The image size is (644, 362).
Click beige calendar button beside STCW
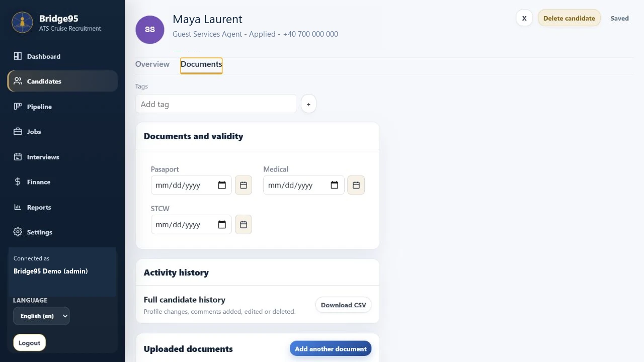pos(244,225)
